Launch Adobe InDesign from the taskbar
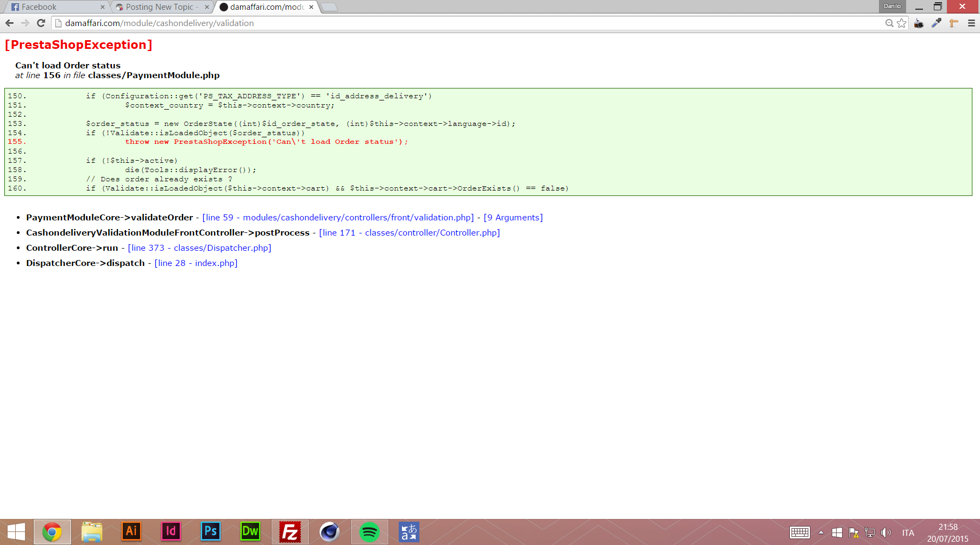Viewport: 980px width, 545px height. pos(171,532)
